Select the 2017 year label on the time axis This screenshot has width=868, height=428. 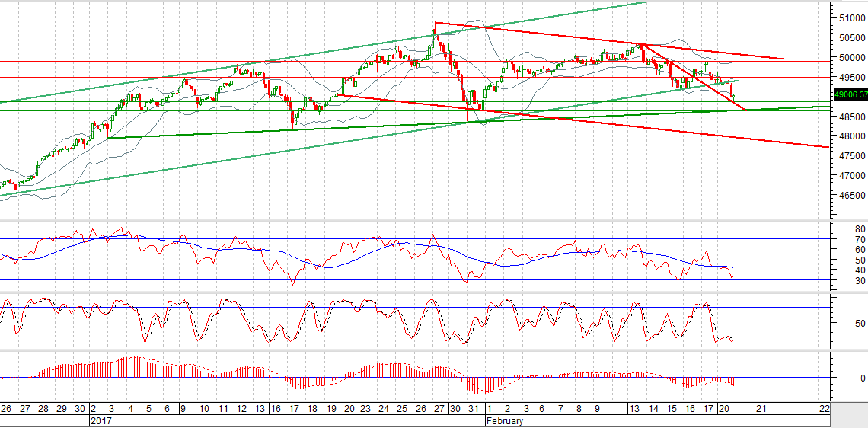coord(100,420)
